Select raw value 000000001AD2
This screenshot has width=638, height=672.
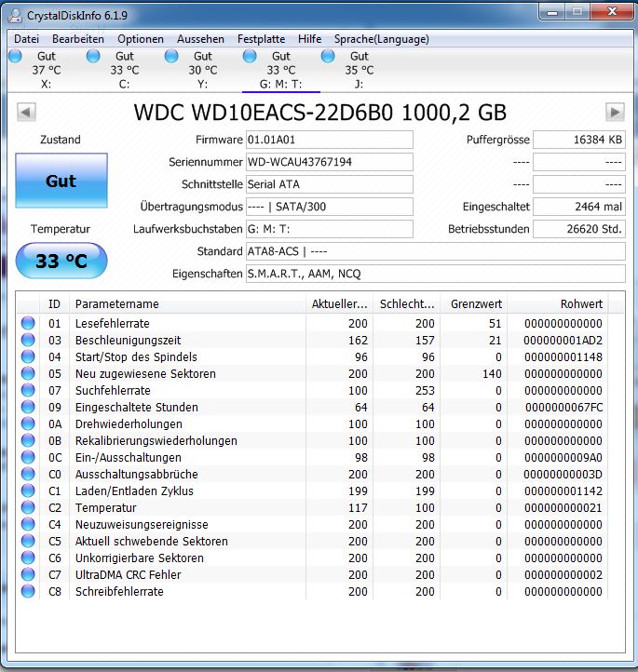563,341
